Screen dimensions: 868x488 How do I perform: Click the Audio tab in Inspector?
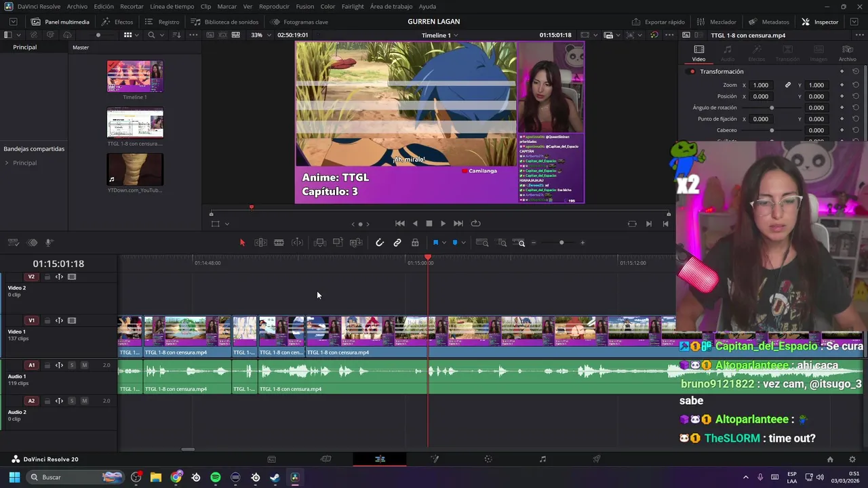[x=727, y=54]
